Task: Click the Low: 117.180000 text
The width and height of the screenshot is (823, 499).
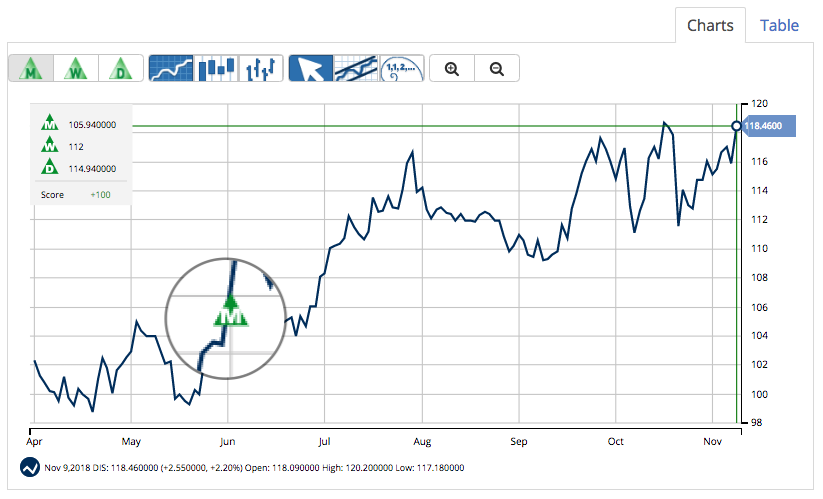Action: tap(430, 468)
